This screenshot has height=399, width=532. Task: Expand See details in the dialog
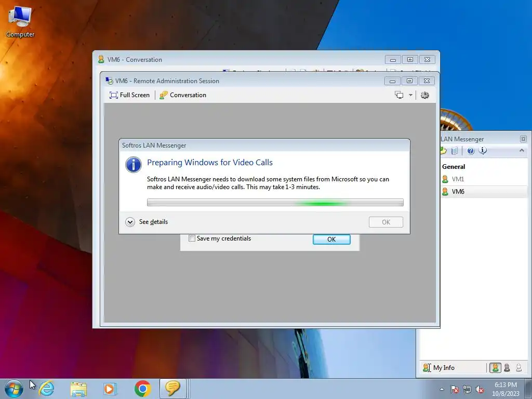(x=147, y=222)
